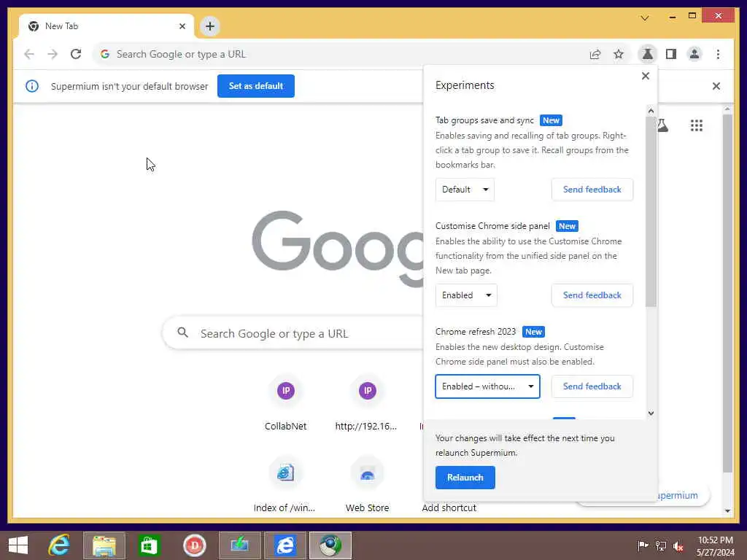Click the Experiments panel scrollbar thumb
Image resolution: width=747 pixels, height=560 pixels.
tap(651, 212)
